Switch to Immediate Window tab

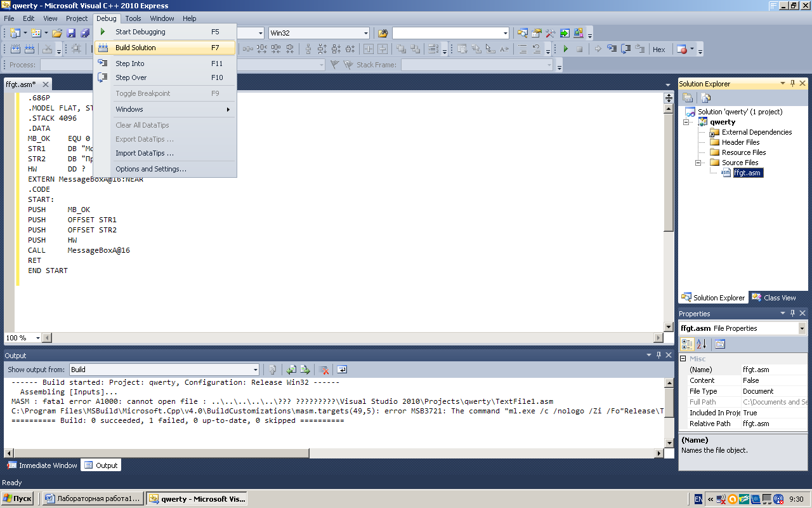click(x=42, y=465)
